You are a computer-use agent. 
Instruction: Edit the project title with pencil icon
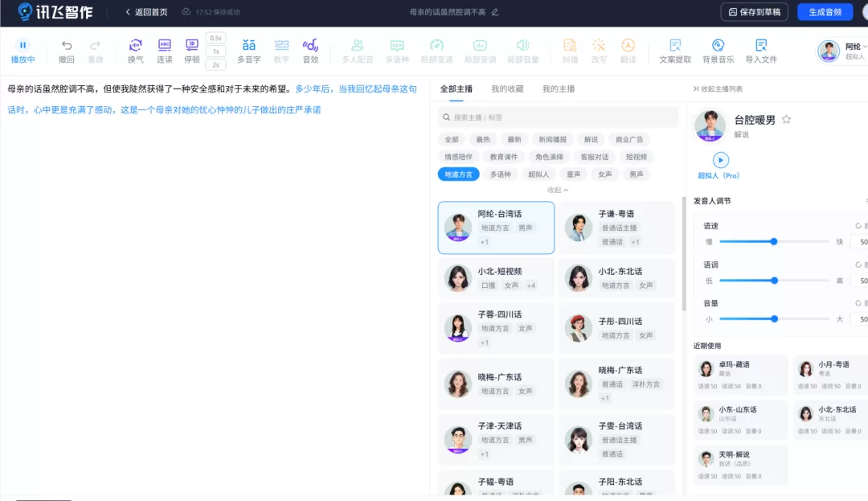495,11
